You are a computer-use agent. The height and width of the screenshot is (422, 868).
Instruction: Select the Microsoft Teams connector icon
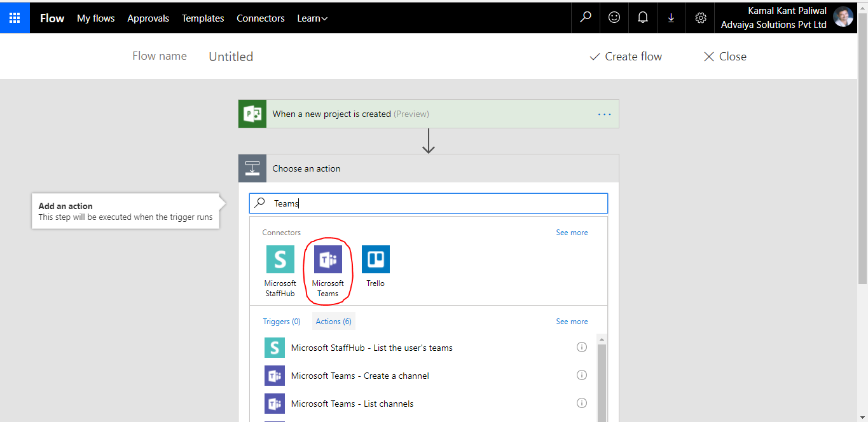[x=328, y=259]
